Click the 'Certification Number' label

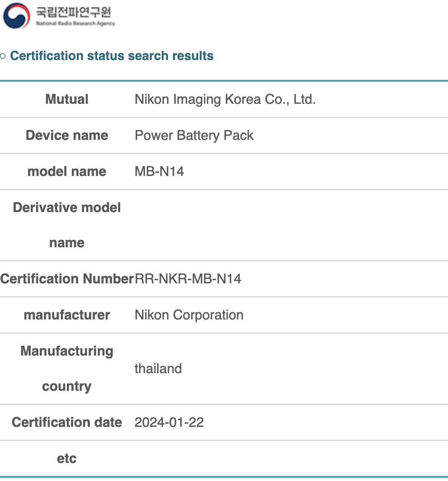(x=67, y=279)
